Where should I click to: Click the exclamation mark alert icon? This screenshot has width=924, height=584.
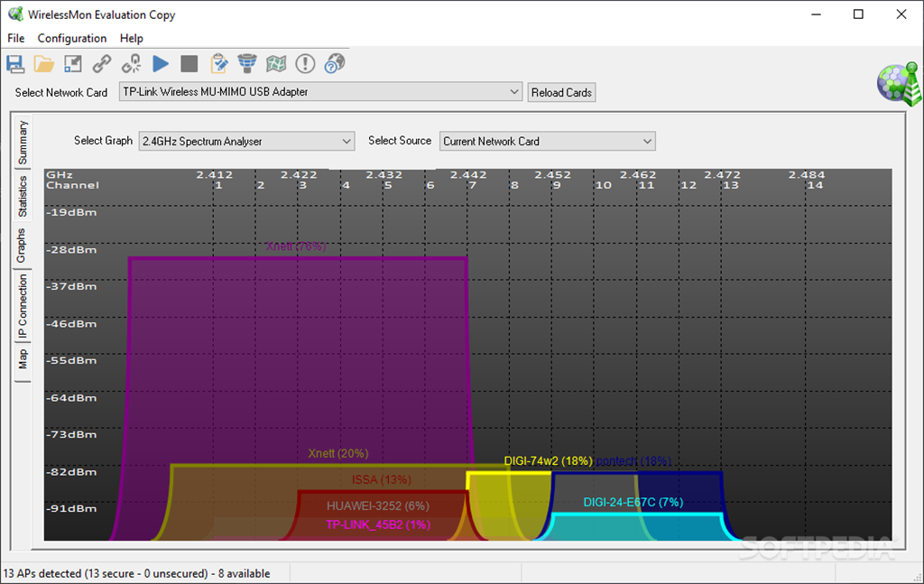click(305, 64)
